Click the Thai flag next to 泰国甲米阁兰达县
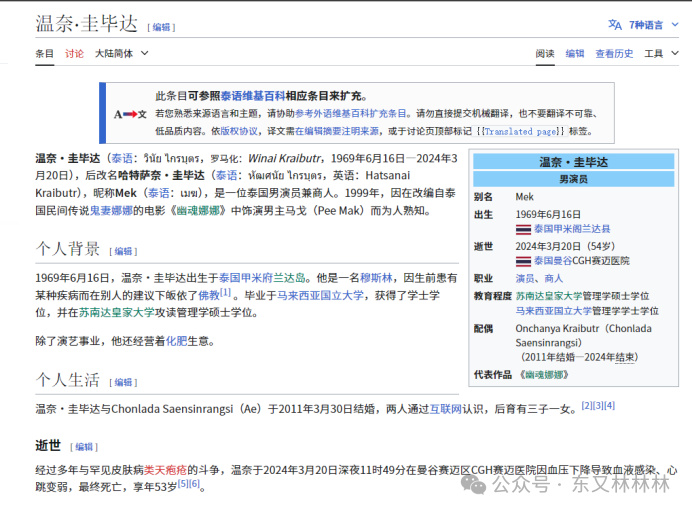The height and width of the screenshot is (512, 692). pos(523,229)
